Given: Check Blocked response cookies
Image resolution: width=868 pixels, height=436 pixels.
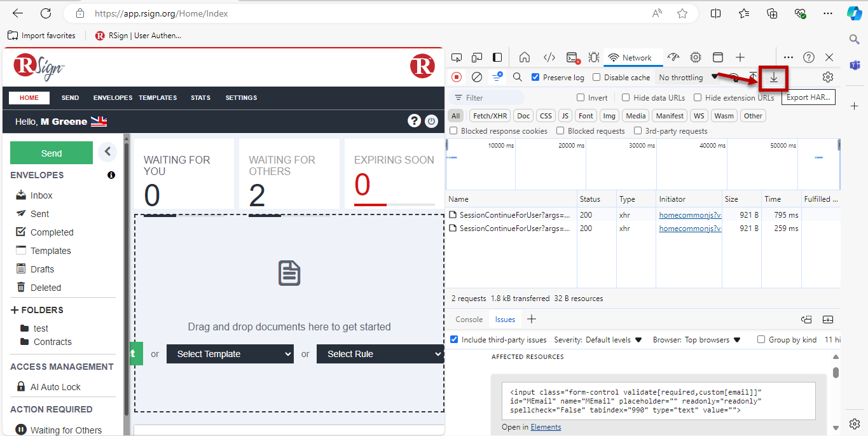Looking at the screenshot, I should [453, 130].
